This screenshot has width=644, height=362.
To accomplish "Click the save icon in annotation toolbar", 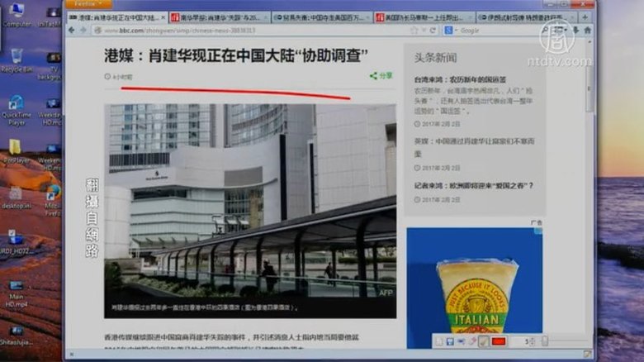I will pos(450,341).
